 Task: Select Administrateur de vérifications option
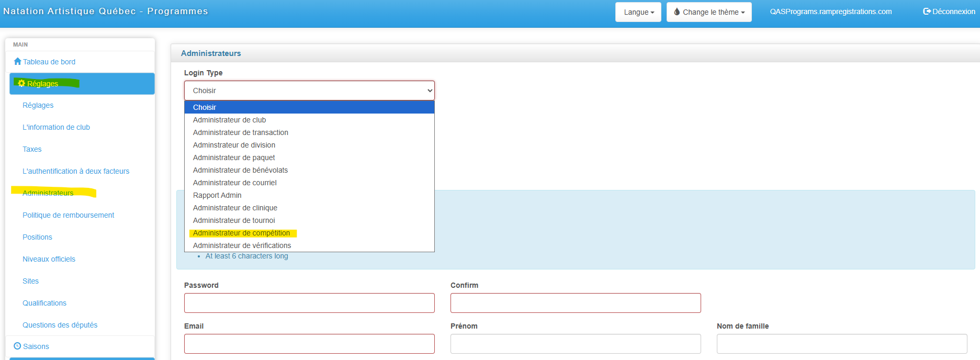coord(242,245)
